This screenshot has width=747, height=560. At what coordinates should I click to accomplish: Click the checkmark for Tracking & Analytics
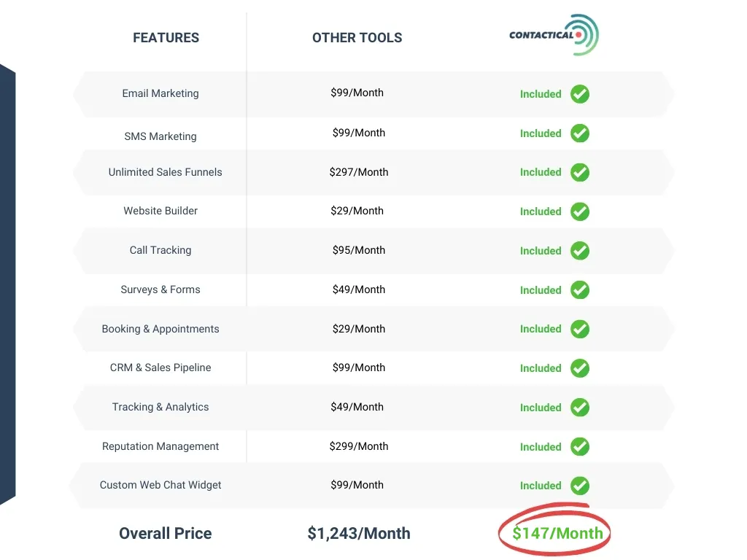pos(580,408)
